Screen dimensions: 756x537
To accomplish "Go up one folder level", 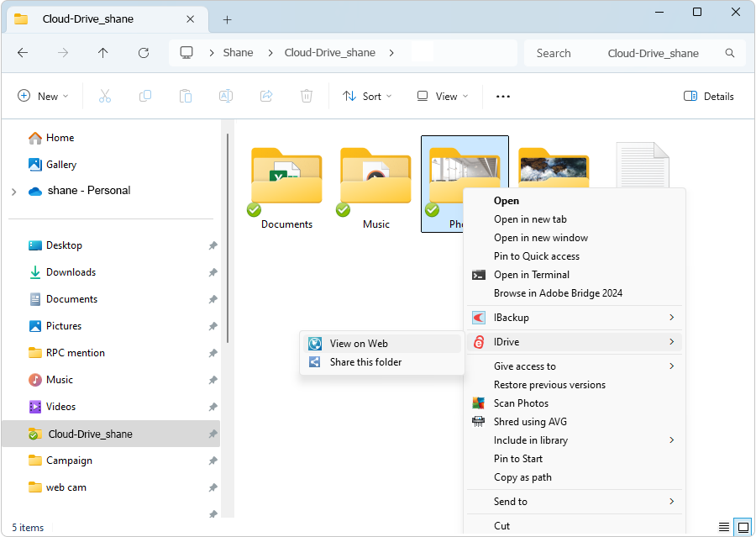I will click(x=102, y=53).
